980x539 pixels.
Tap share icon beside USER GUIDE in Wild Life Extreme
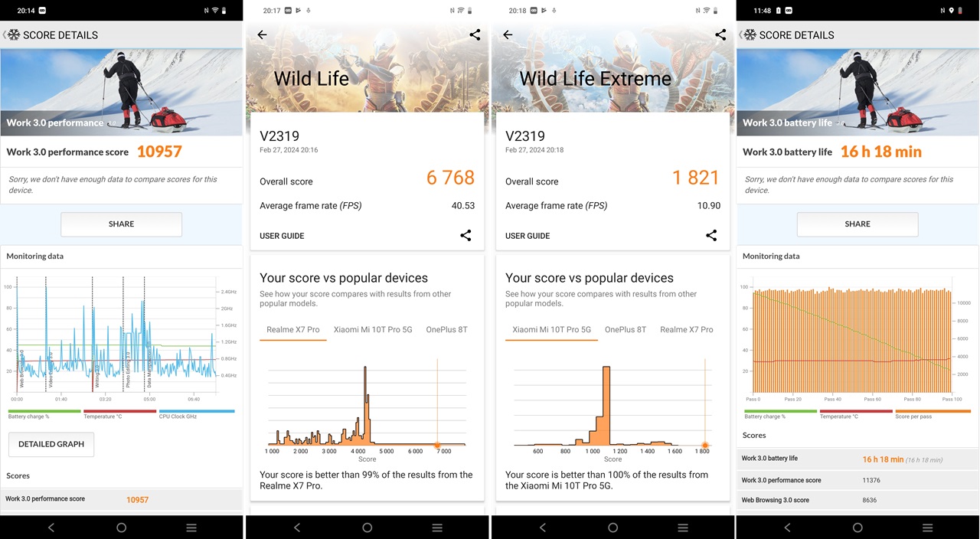711,236
